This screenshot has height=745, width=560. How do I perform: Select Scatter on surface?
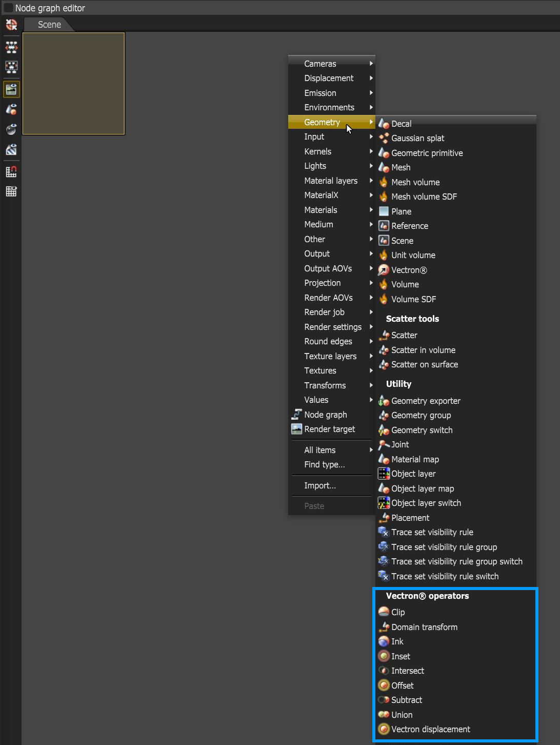click(456, 364)
